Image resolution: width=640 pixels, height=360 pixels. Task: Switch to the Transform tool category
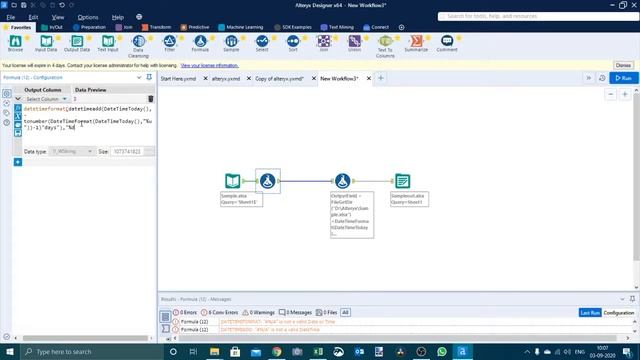(x=157, y=27)
